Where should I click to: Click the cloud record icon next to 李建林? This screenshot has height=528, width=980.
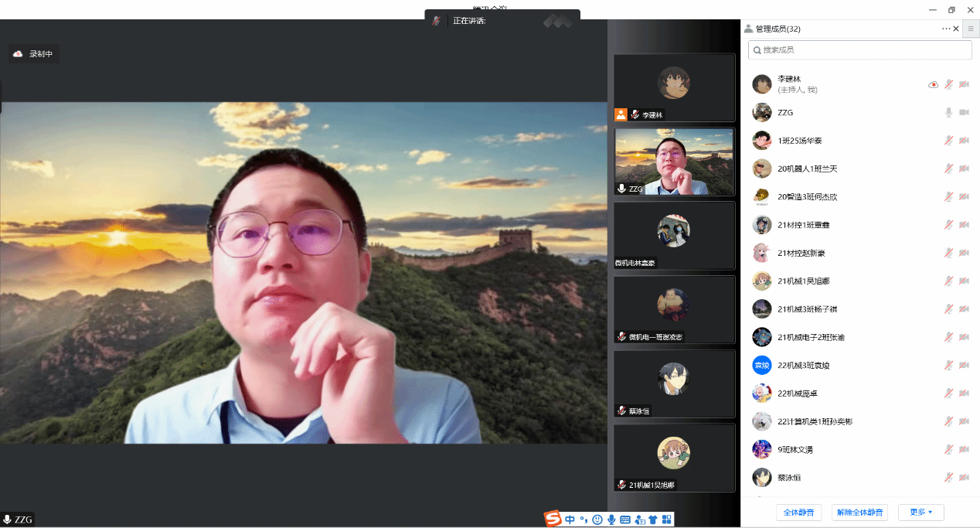[x=933, y=84]
